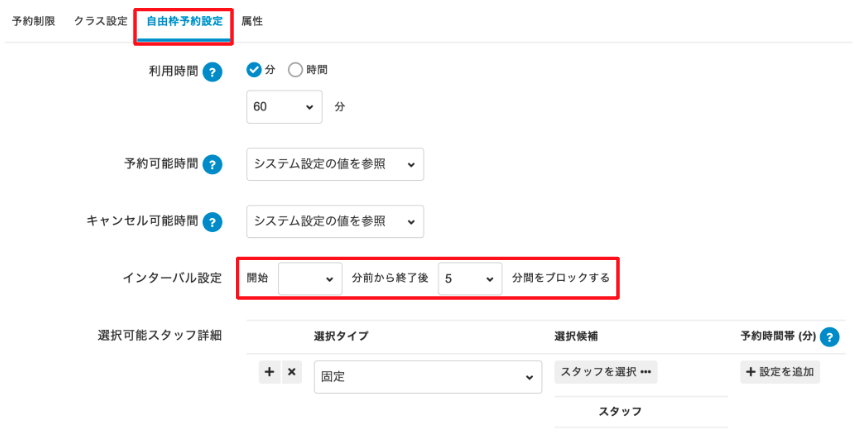Click the スタッフを選択 button

click(605, 372)
